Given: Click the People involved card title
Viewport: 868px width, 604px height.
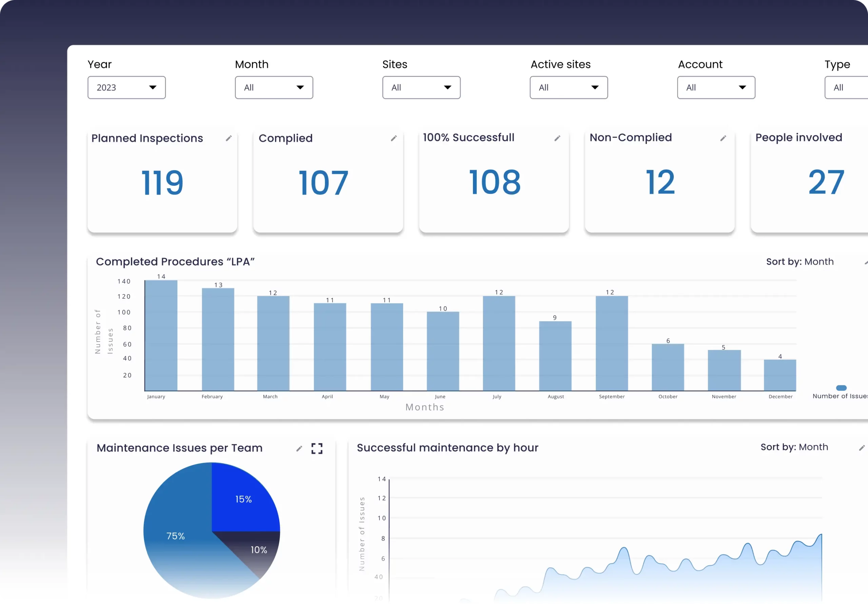Looking at the screenshot, I should (x=799, y=138).
